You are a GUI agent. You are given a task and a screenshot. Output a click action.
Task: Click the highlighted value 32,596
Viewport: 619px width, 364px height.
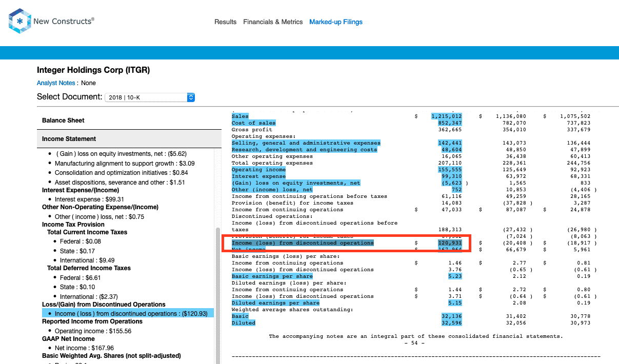tap(451, 323)
